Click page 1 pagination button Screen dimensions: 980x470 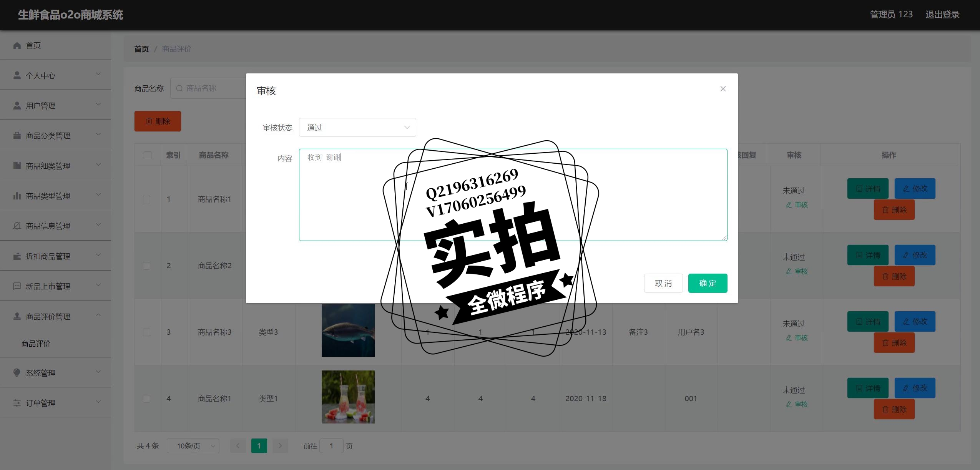[x=259, y=446]
